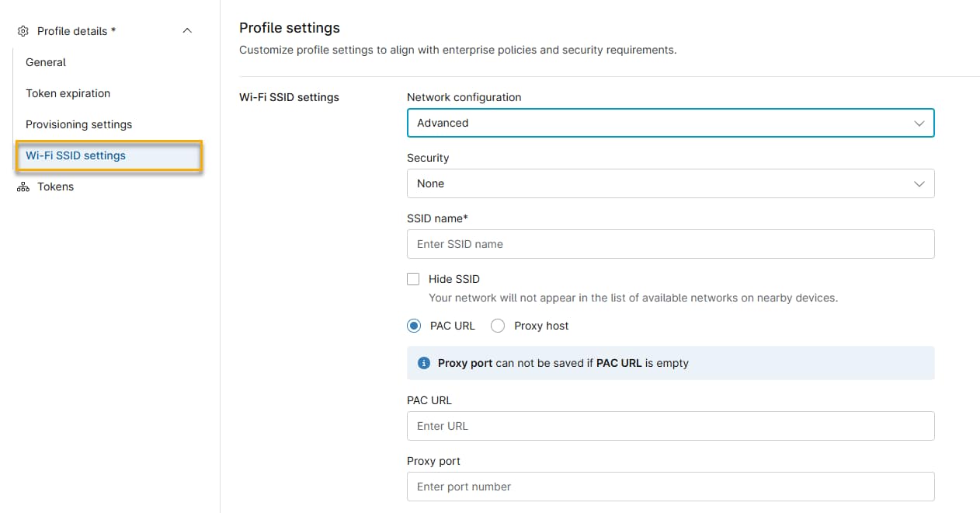
Task: Enable the Hide SSID checkbox
Action: [x=413, y=278]
